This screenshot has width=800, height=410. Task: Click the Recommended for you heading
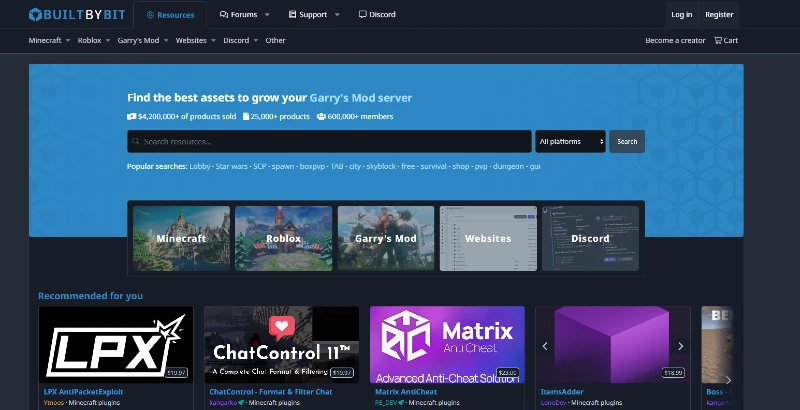tap(90, 296)
